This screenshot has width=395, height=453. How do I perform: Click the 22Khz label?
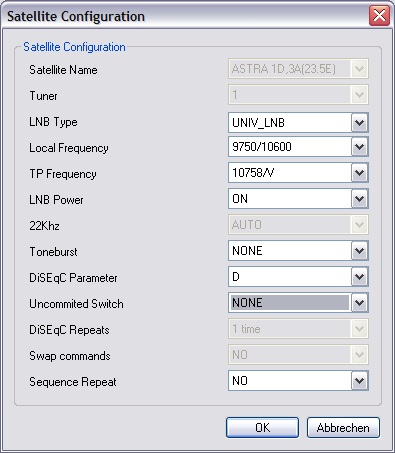coord(44,226)
